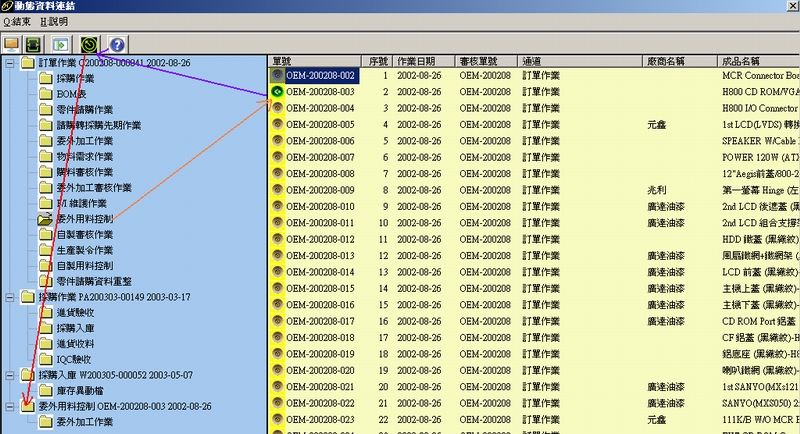Screen dimensions: 800x434
Task: Click the row icon beside OEM-200208-005
Action: pyautogui.click(x=277, y=124)
